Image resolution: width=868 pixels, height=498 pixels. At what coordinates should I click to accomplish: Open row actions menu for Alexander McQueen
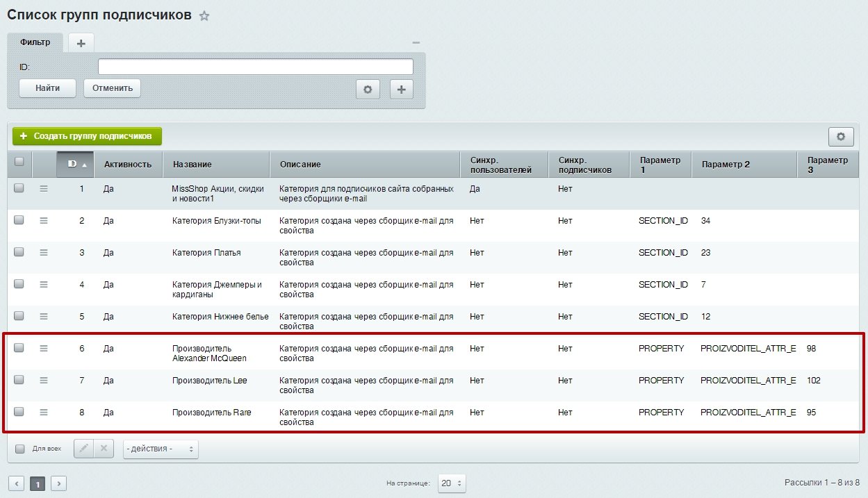pyautogui.click(x=44, y=348)
